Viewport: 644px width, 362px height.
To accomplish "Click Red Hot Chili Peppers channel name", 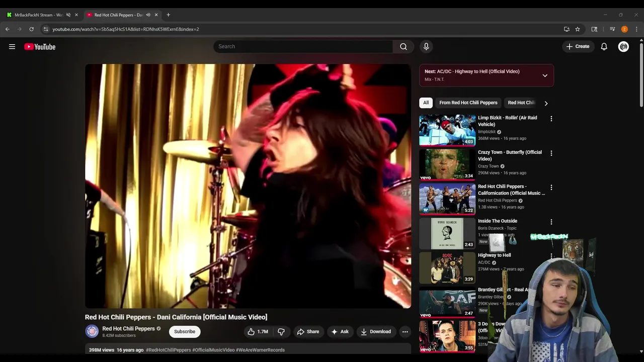I will click(x=128, y=329).
